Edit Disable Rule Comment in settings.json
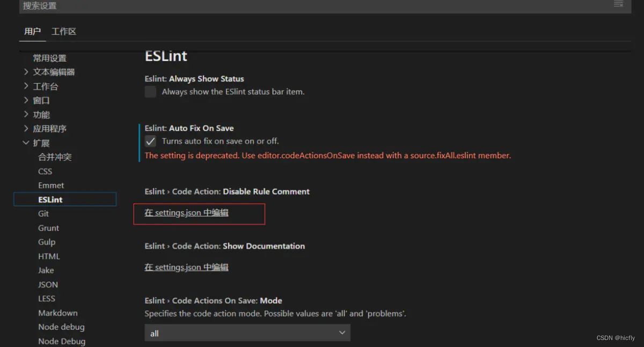Screen dimensions: 644x347 (x=187, y=213)
